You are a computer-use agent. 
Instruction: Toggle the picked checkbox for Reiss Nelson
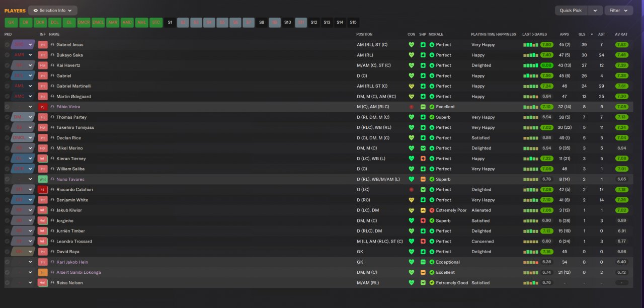coord(7,282)
